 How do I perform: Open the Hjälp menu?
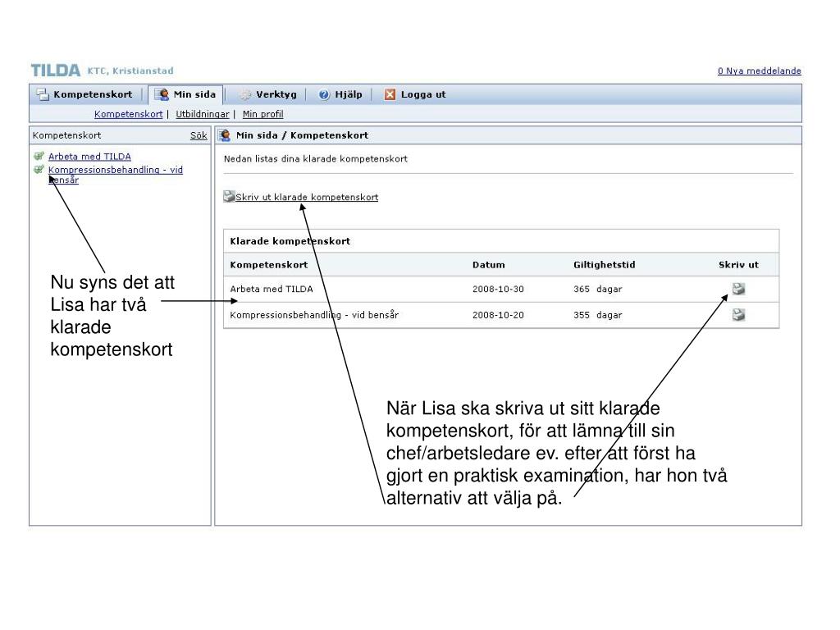coord(340,95)
